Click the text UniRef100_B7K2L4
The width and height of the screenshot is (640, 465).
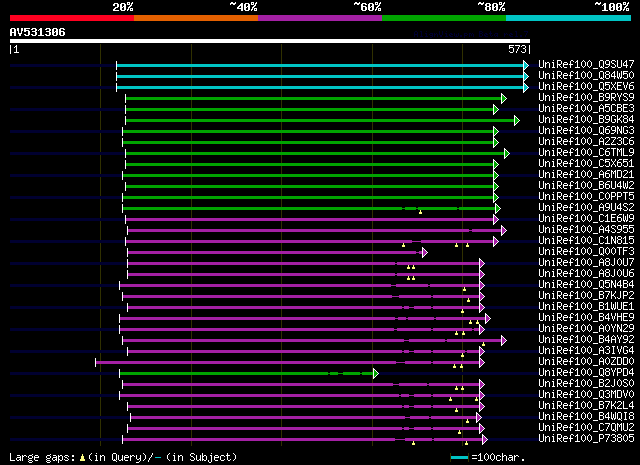(586, 406)
